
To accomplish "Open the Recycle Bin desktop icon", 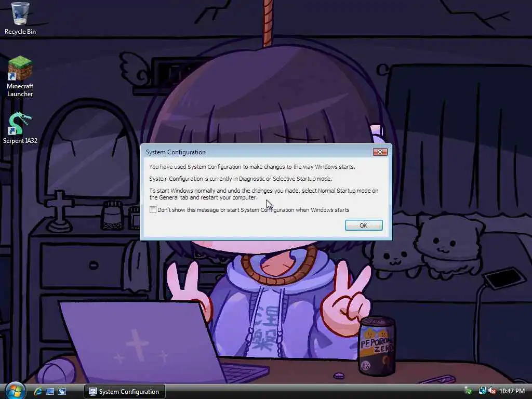I will point(20,18).
